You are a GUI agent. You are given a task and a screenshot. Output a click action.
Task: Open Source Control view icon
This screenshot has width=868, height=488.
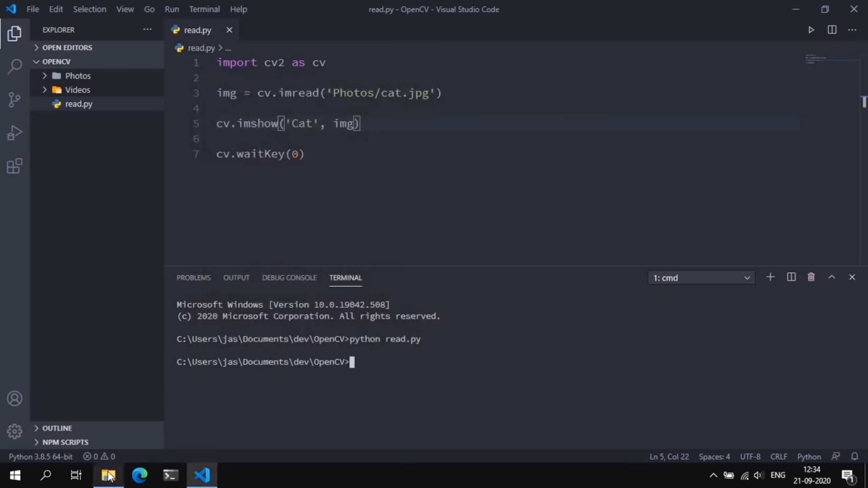pyautogui.click(x=14, y=99)
